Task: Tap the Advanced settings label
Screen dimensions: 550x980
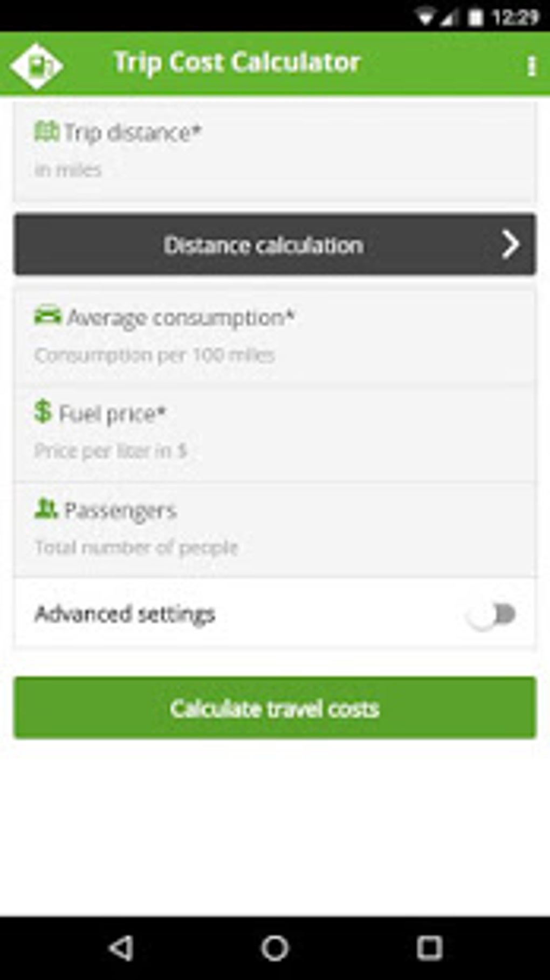Action: point(125,614)
